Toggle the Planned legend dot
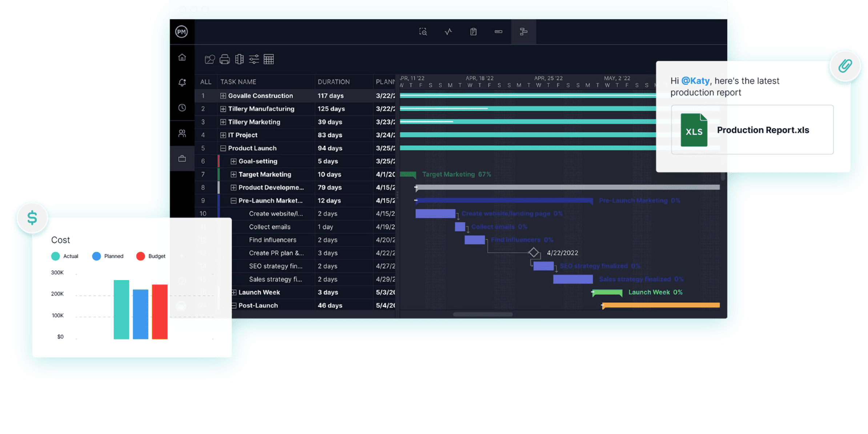 (x=96, y=256)
